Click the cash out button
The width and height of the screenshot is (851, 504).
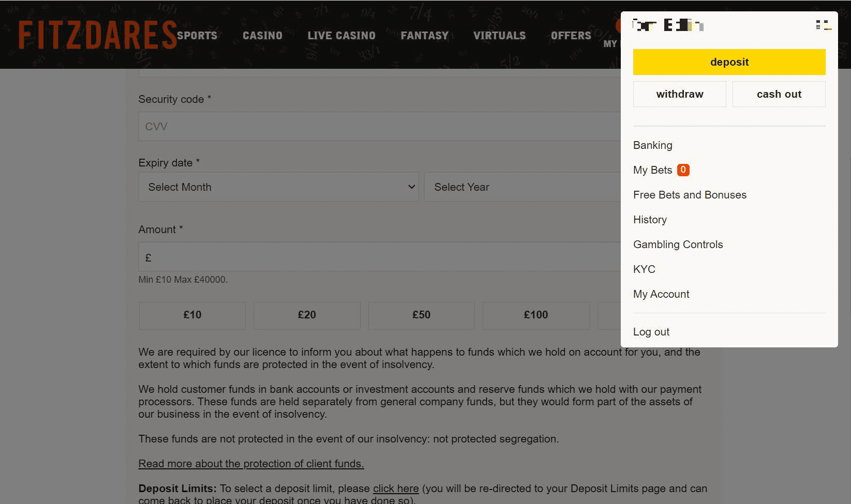(x=779, y=94)
